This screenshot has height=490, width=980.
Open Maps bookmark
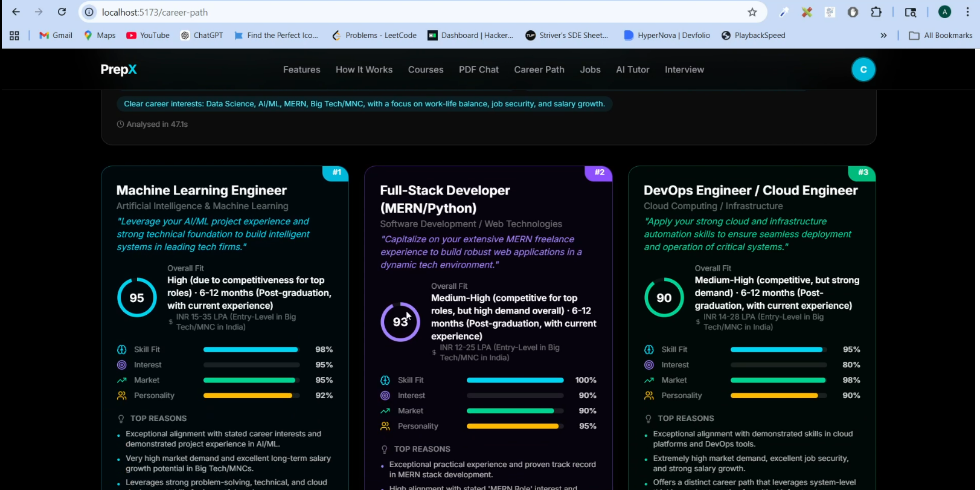tap(100, 36)
